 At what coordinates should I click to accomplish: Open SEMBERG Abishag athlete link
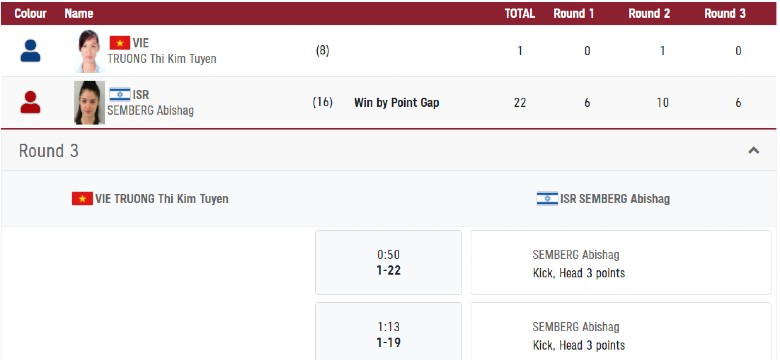pyautogui.click(x=150, y=110)
